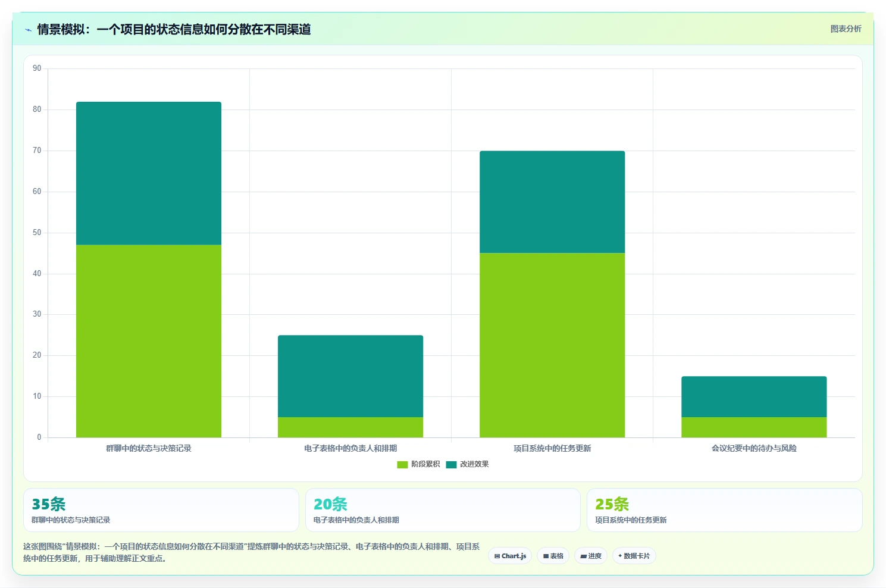Select green segment of 项目系统中的任务更新 bar
Image resolution: width=886 pixels, height=588 pixels.
(552, 345)
